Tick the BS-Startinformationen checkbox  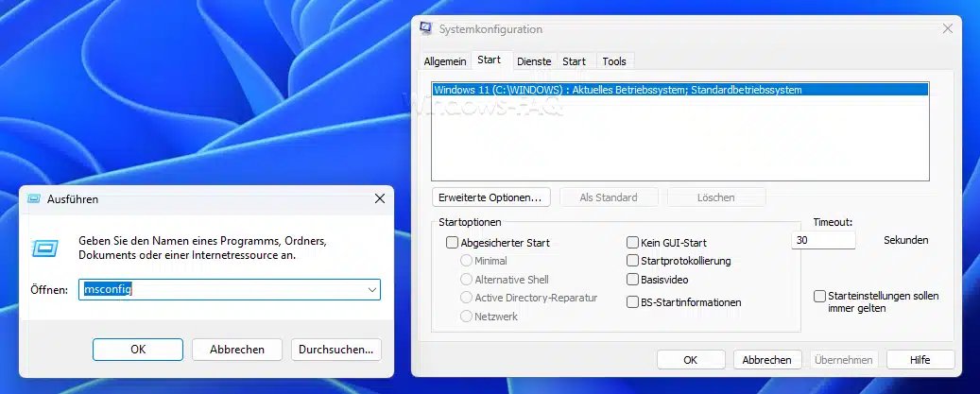tap(632, 302)
